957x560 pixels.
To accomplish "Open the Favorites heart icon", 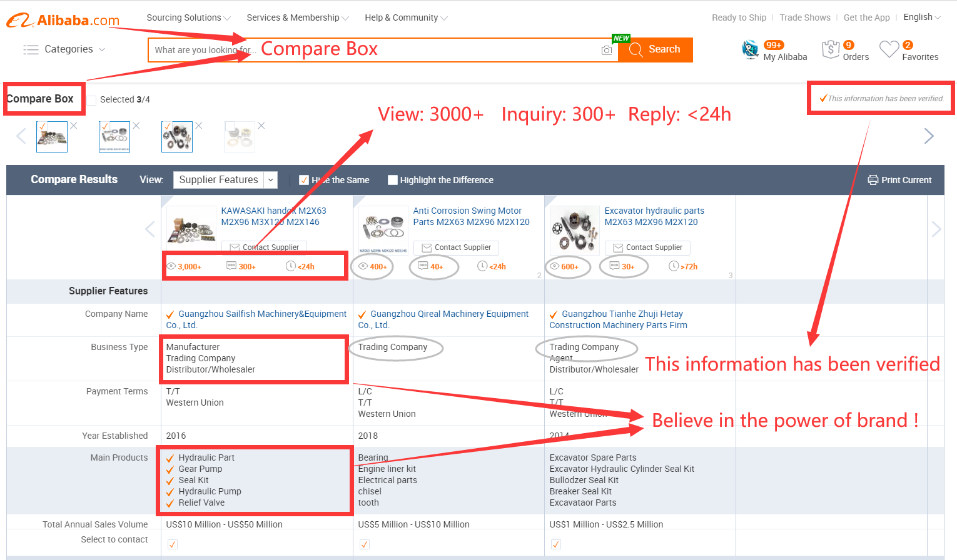I will coord(888,49).
